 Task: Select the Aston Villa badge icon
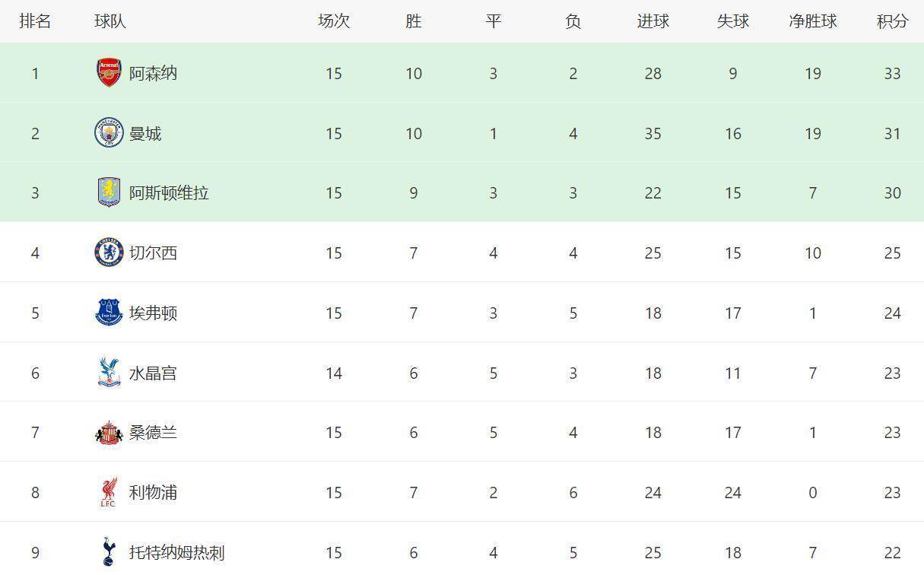pos(109,192)
